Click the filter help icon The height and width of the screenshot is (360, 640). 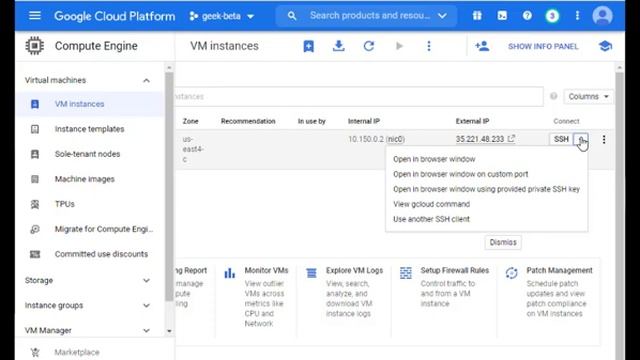pos(553,96)
